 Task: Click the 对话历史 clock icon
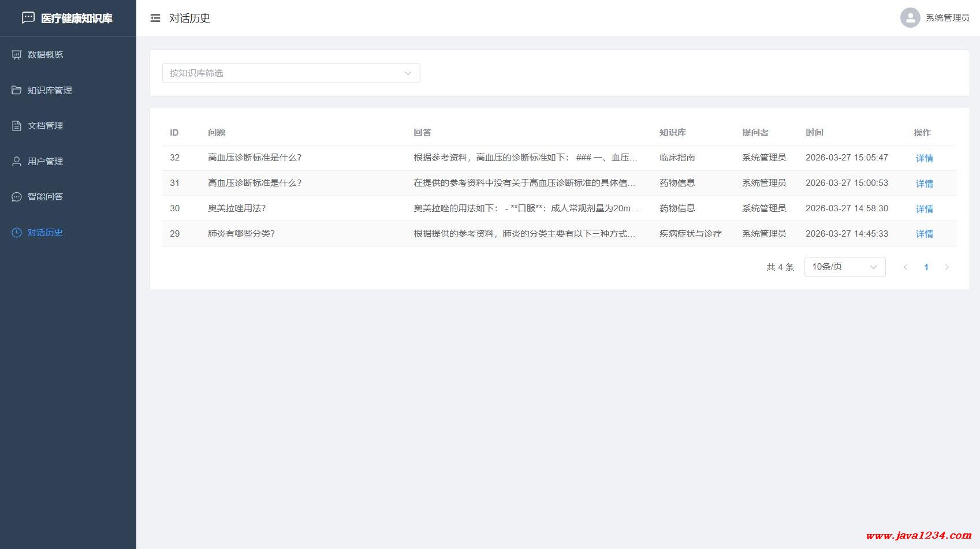[x=17, y=233]
